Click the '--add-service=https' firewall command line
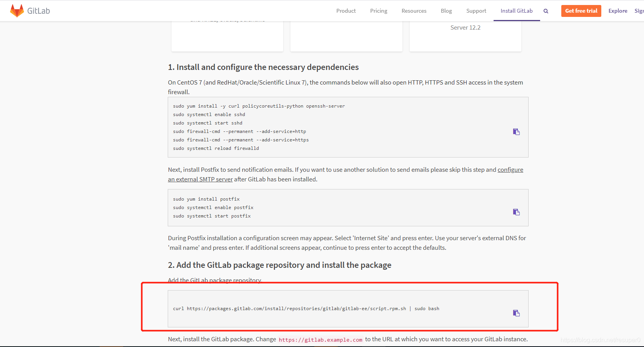The width and height of the screenshot is (644, 347). click(241, 140)
